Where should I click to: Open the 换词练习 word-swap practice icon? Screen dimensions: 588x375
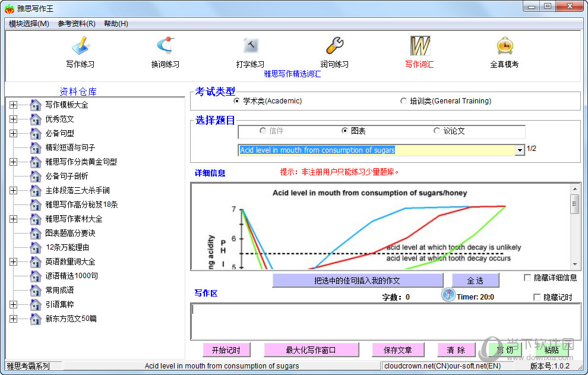click(165, 46)
